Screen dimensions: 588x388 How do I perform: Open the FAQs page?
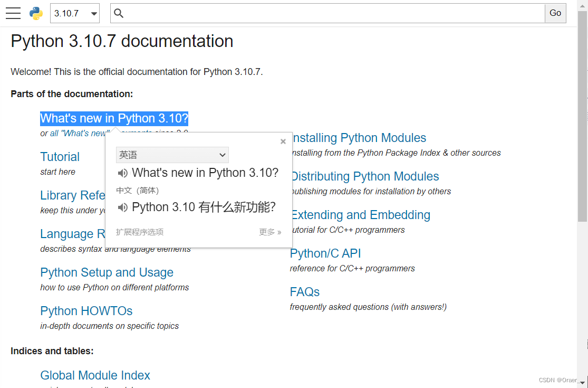click(x=304, y=292)
